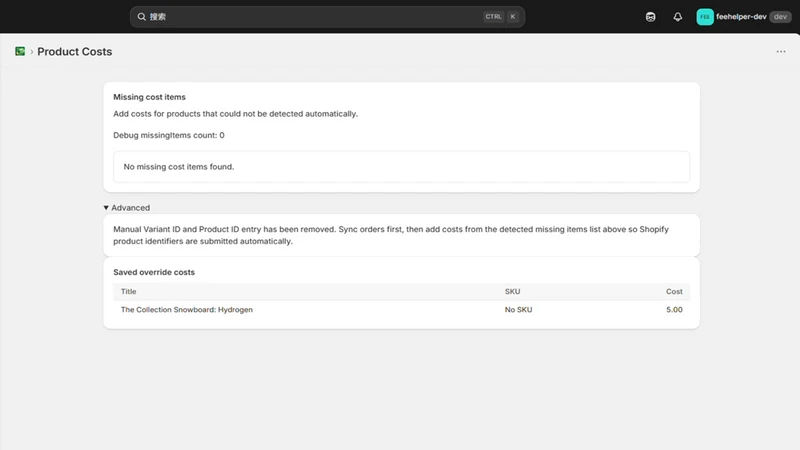
Task: Click 'Debug missingItems count: 0' text
Action: 169,135
